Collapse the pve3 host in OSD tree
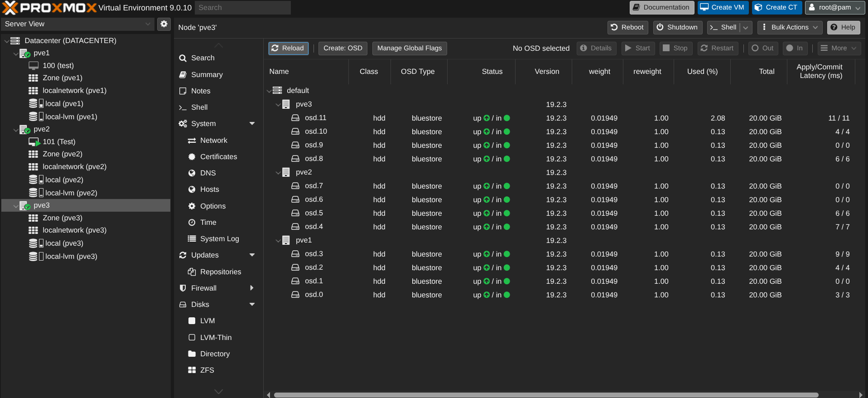 click(278, 105)
